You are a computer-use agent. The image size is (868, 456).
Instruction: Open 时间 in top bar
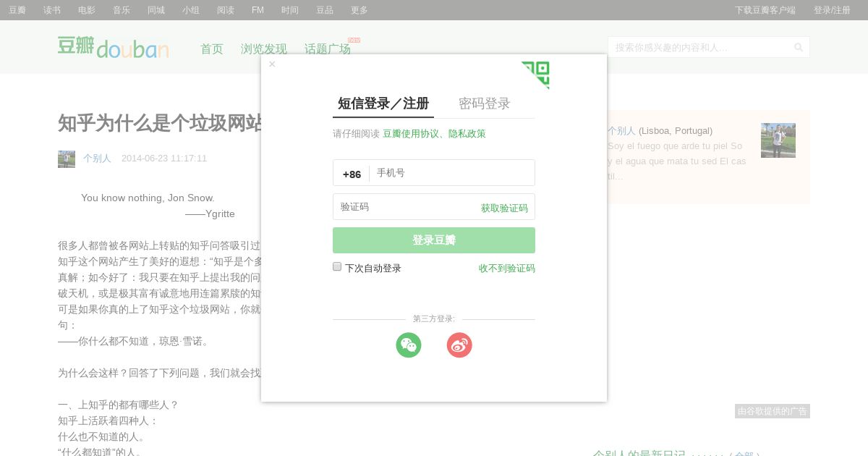tap(290, 10)
